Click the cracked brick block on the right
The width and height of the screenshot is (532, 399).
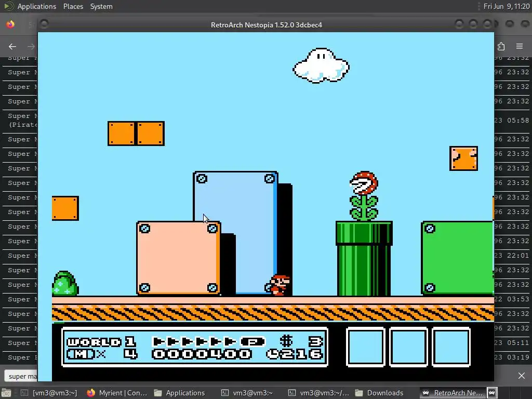pyautogui.click(x=463, y=158)
